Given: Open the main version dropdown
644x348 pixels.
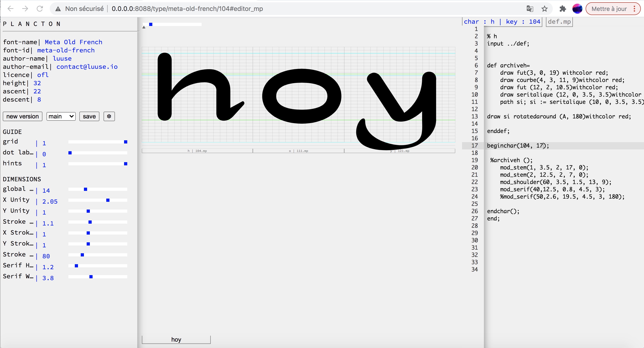Looking at the screenshot, I should click(61, 116).
